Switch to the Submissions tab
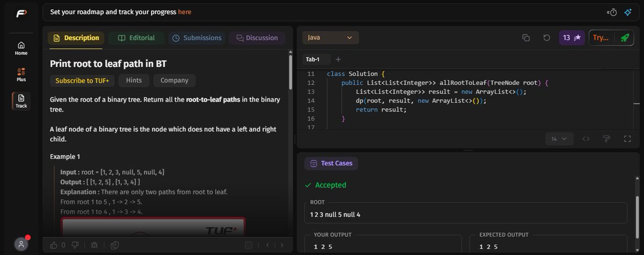 point(197,38)
